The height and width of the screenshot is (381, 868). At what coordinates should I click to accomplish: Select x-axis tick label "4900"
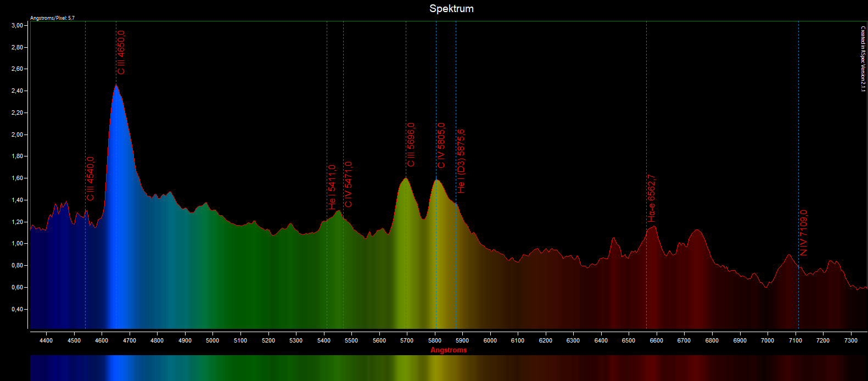185,340
